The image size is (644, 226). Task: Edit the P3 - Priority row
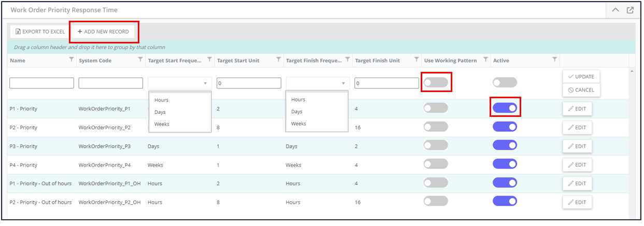[577, 146]
